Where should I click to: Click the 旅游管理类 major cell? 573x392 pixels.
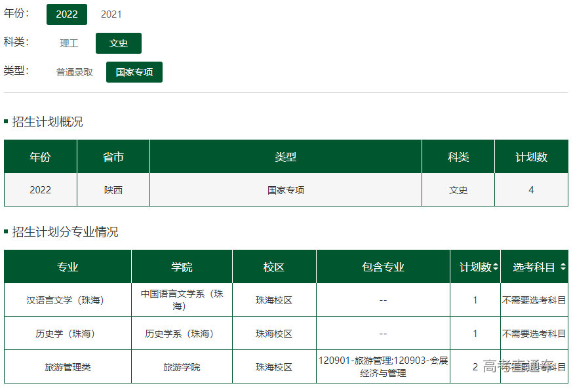68,367
